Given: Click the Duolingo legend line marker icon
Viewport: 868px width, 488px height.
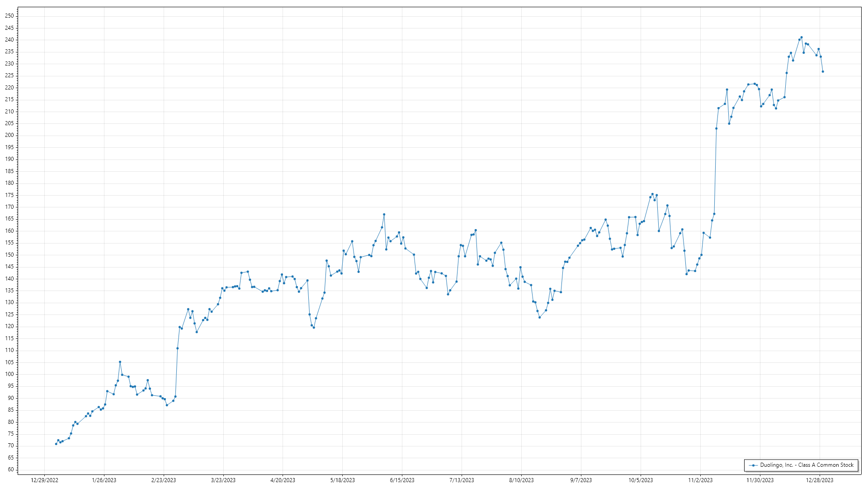Looking at the screenshot, I should pos(753,465).
